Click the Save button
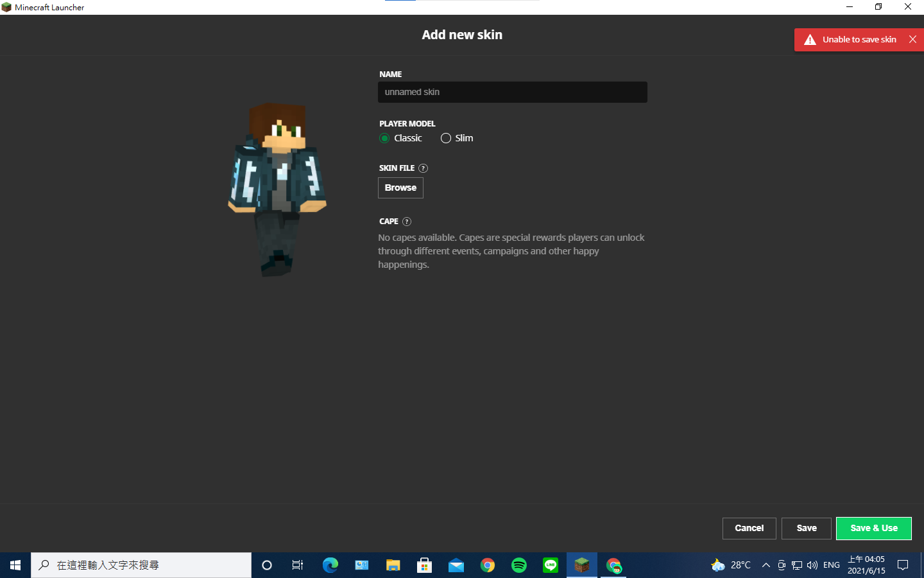Image resolution: width=924 pixels, height=578 pixels. pos(807,528)
